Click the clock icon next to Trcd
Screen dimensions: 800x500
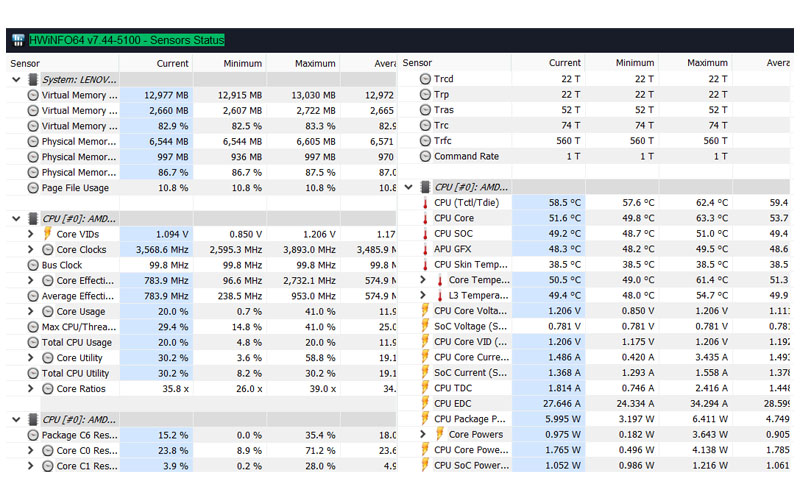click(x=425, y=79)
